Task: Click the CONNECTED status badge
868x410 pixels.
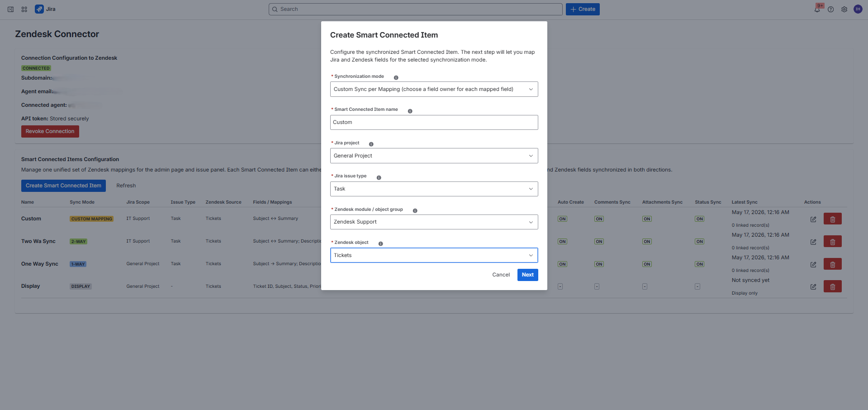Action: click(x=36, y=68)
